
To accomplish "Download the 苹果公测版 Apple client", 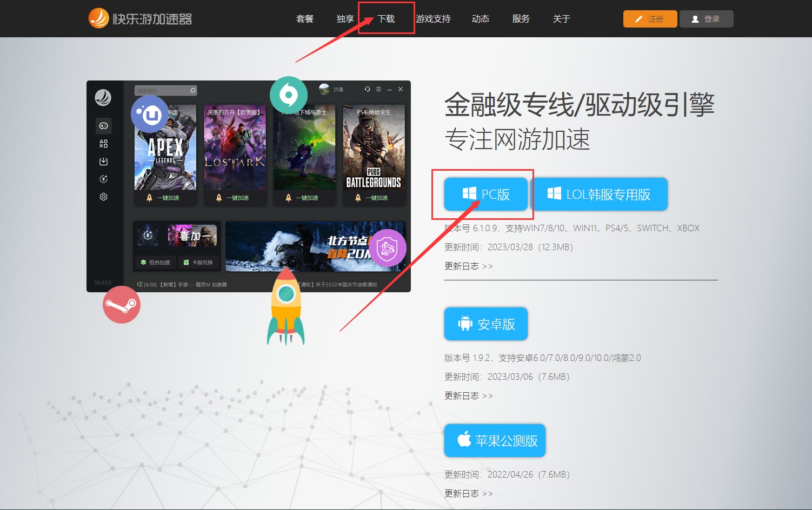I will pyautogui.click(x=495, y=440).
